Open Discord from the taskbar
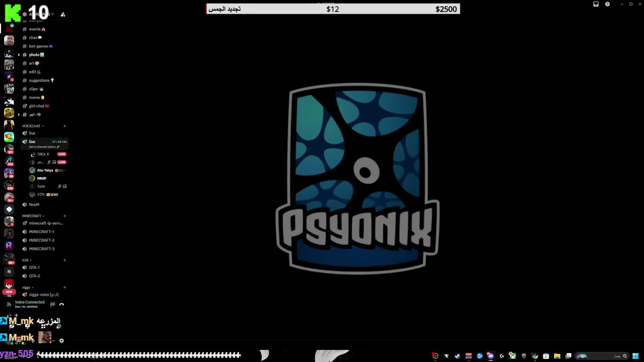 491,356
